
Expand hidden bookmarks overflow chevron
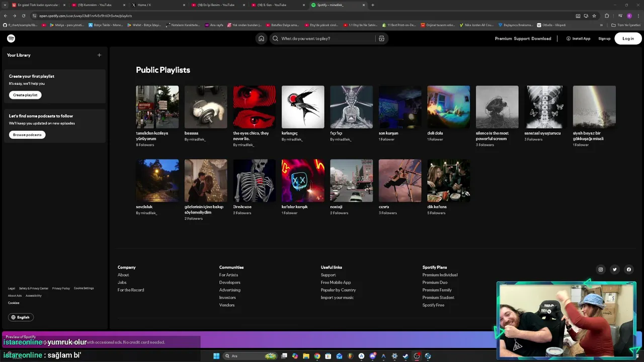pyautogui.click(x=601, y=25)
